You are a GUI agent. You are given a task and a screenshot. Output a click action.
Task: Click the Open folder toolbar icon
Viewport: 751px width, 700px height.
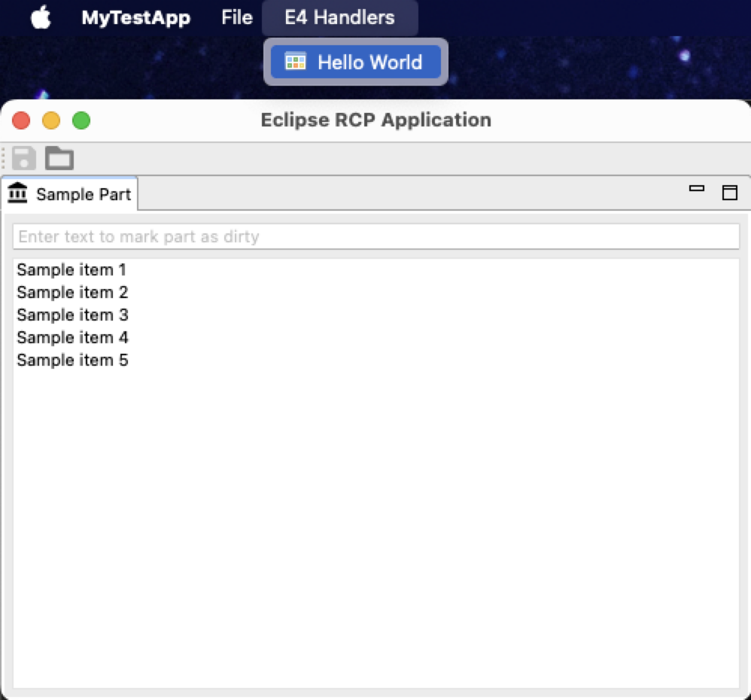coord(59,158)
